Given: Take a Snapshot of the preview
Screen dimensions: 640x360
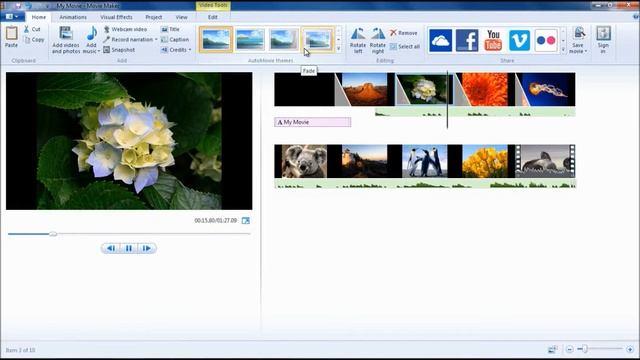Looking at the screenshot, I should point(119,50).
